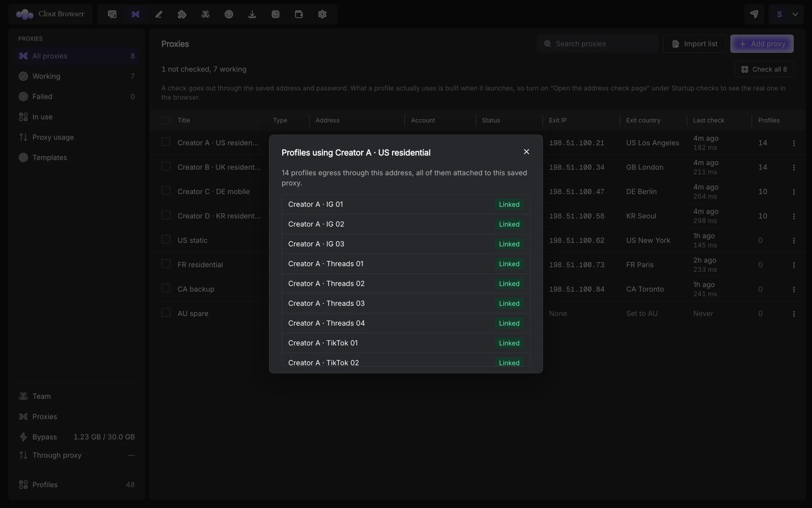Viewport: 812px width, 508px height.
Task: Close the Profiles using Creator A dialog
Action: 526,152
